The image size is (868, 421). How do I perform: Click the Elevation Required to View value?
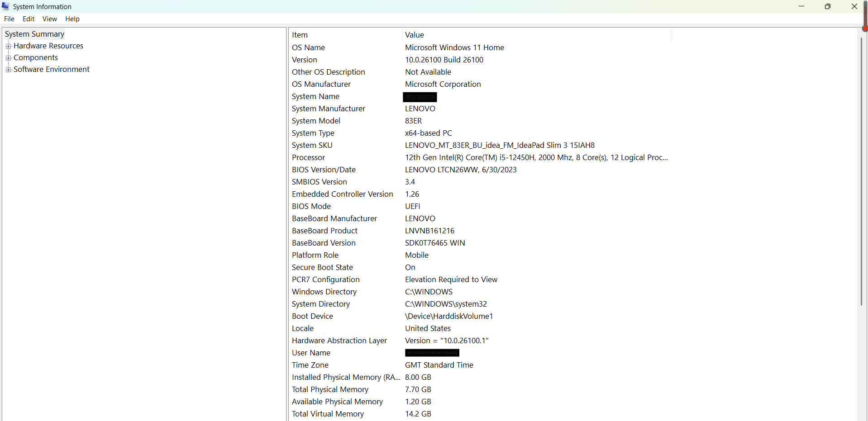[x=451, y=279]
